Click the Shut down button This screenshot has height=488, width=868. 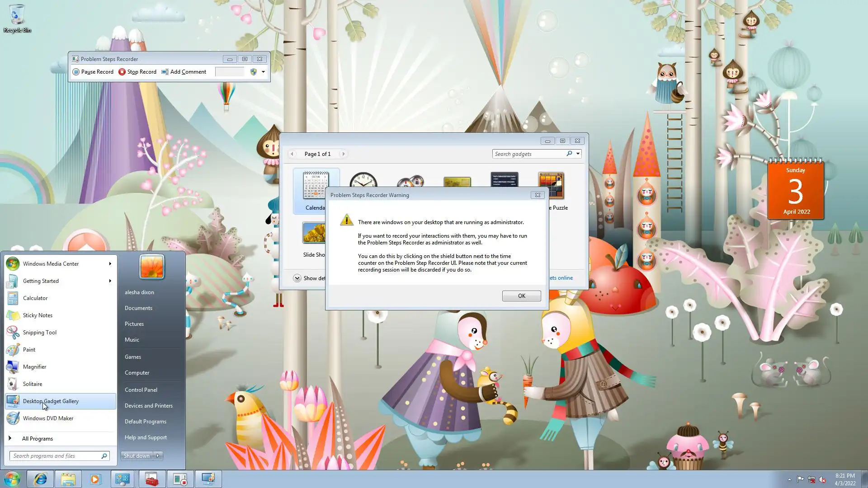pos(137,456)
